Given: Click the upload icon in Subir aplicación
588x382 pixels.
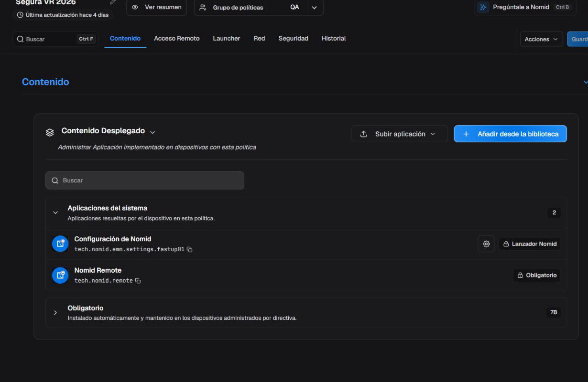Looking at the screenshot, I should click(363, 134).
